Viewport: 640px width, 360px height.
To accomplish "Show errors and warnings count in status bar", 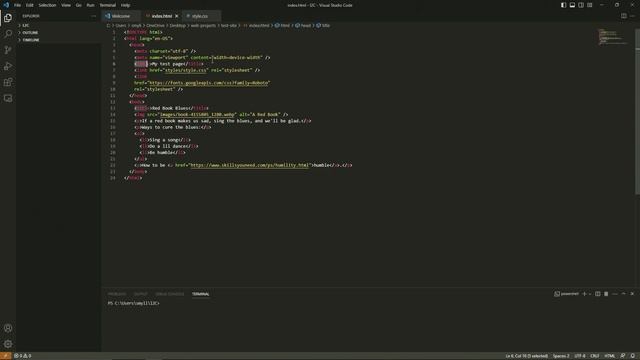I will [22, 356].
